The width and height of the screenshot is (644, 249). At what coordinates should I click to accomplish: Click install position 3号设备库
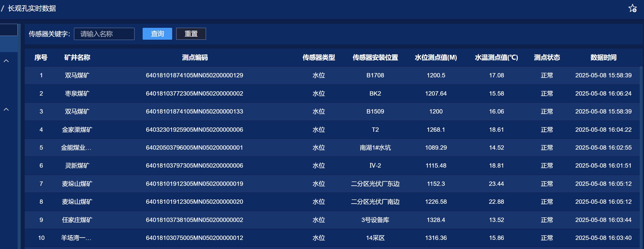coord(375,220)
